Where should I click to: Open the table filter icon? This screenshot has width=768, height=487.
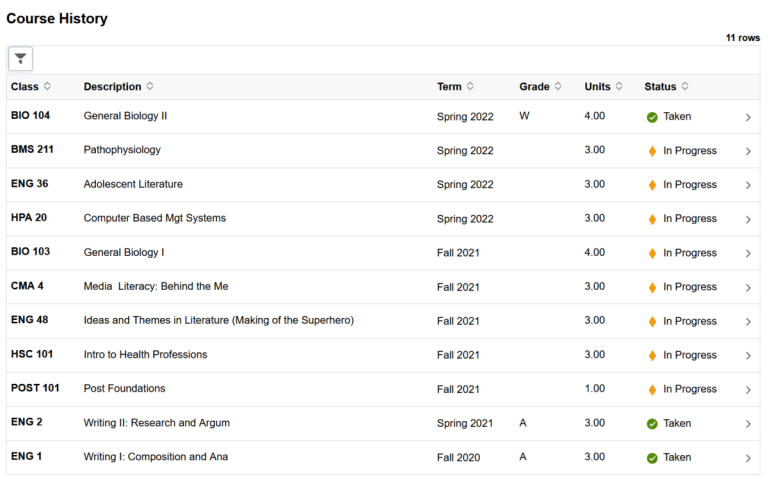point(20,59)
